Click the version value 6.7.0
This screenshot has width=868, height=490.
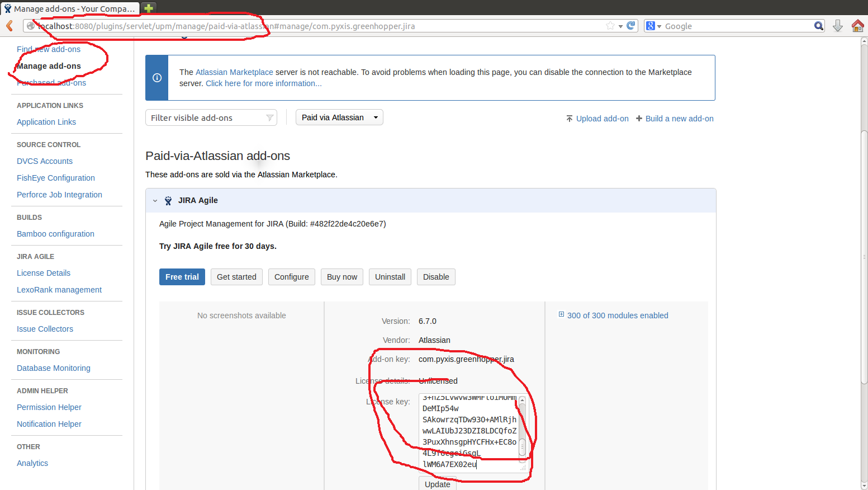[x=428, y=321]
